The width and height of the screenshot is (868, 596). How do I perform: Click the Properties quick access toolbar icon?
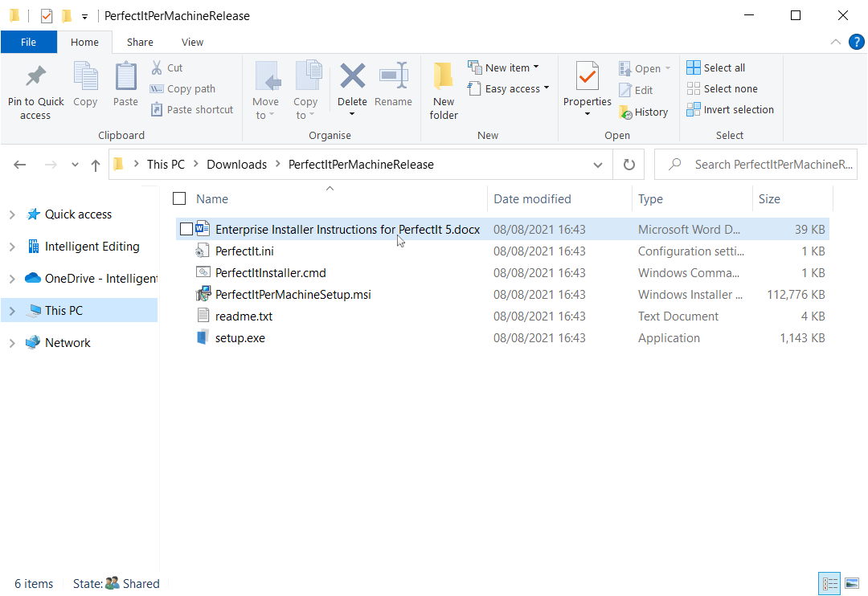pyautogui.click(x=47, y=16)
